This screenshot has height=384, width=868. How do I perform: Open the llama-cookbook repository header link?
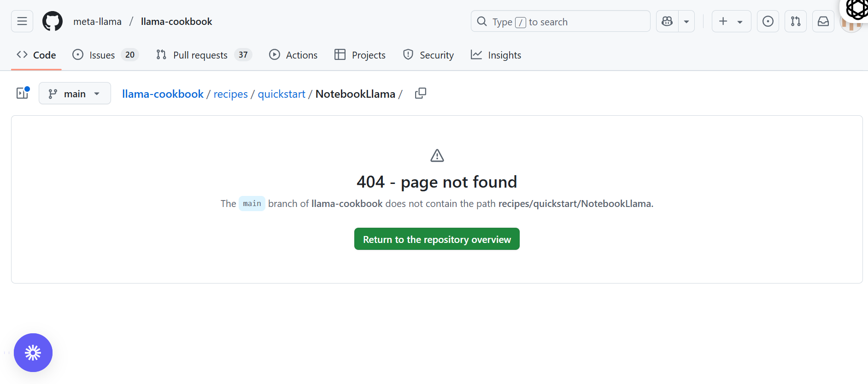[x=176, y=21]
